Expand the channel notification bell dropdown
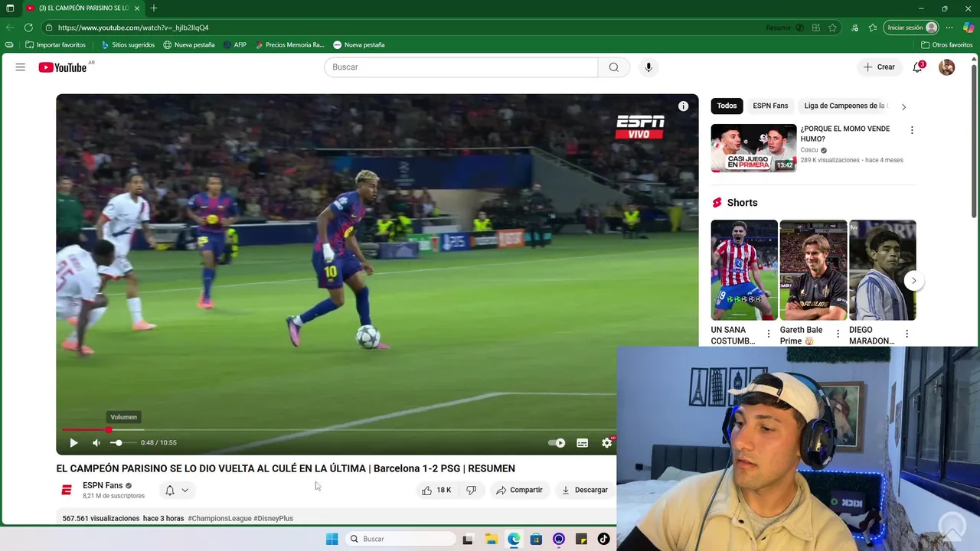980x551 pixels. coord(177,490)
